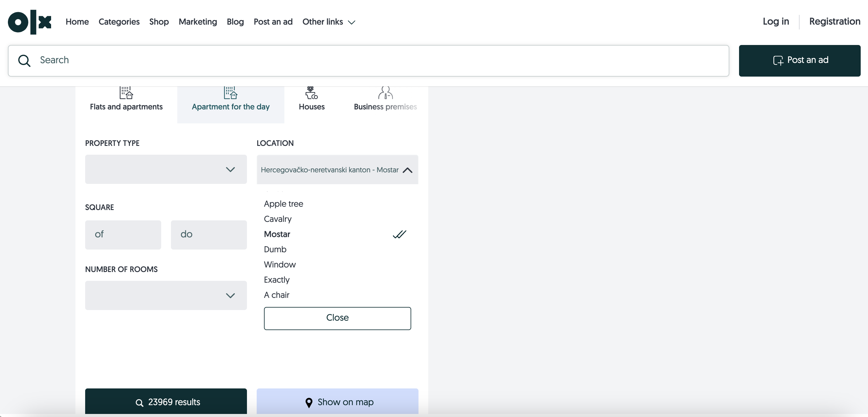Open the Number of rooms dropdown
The height and width of the screenshot is (417, 868).
166,295
